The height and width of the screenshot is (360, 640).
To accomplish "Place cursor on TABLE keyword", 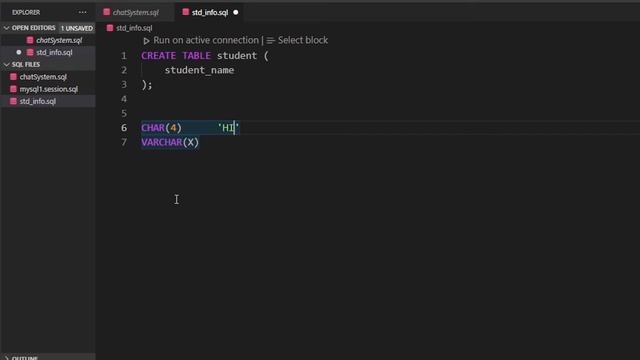I will 196,56.
